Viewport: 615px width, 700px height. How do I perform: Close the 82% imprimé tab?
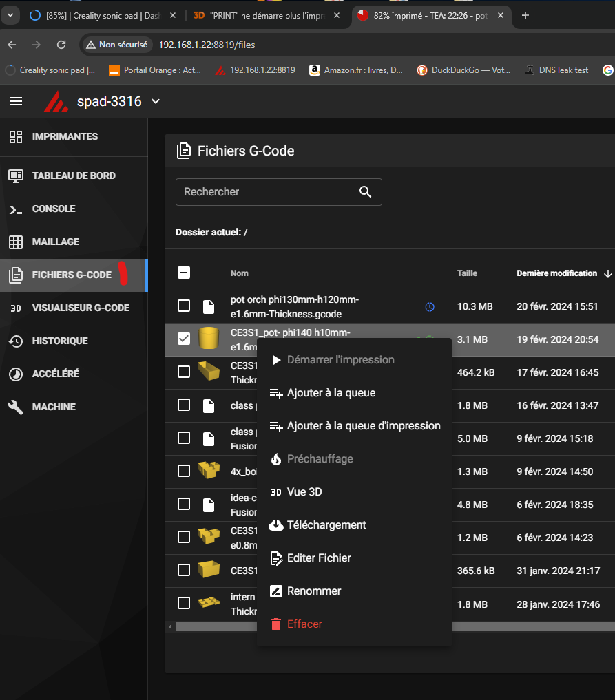pyautogui.click(x=501, y=16)
